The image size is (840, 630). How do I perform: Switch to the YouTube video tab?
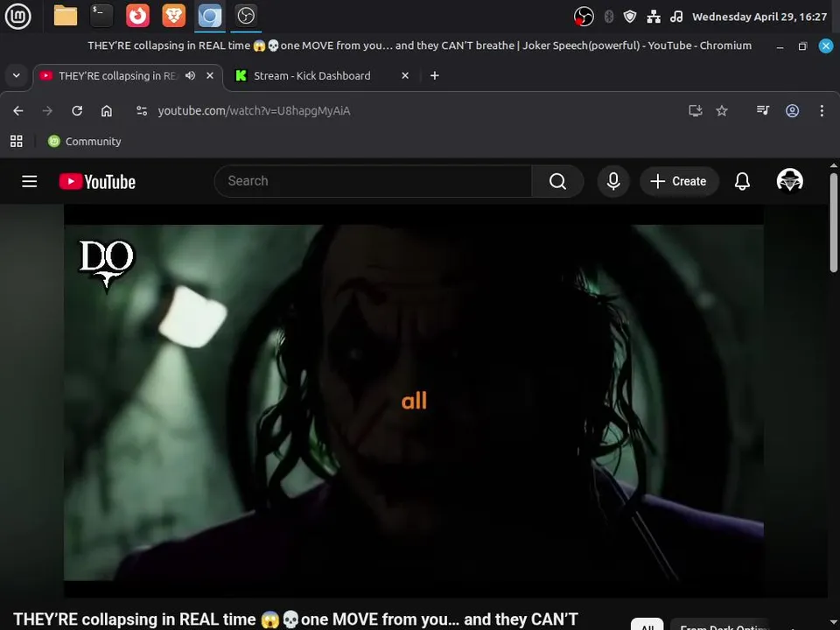[x=117, y=76]
